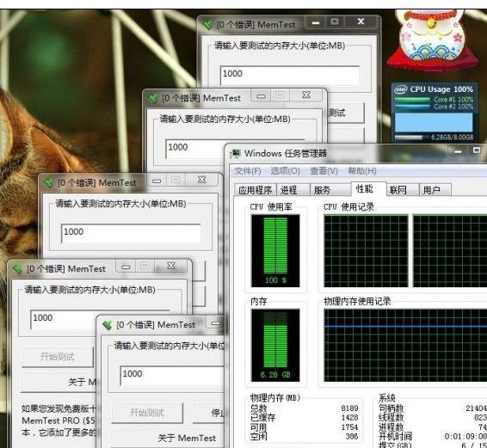487x448 pixels.
Task: Click the 可用 value 1754
Action: pos(349,427)
